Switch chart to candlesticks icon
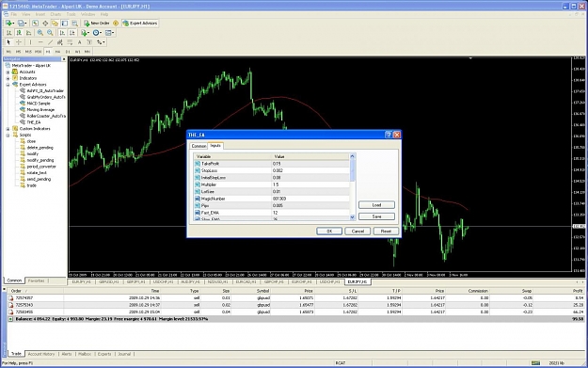 tap(19, 33)
